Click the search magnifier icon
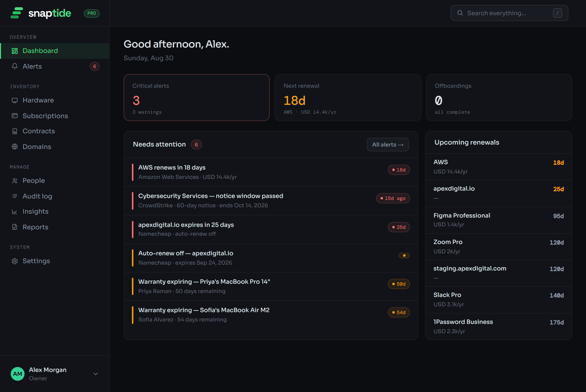The width and height of the screenshot is (586, 392). click(x=460, y=13)
